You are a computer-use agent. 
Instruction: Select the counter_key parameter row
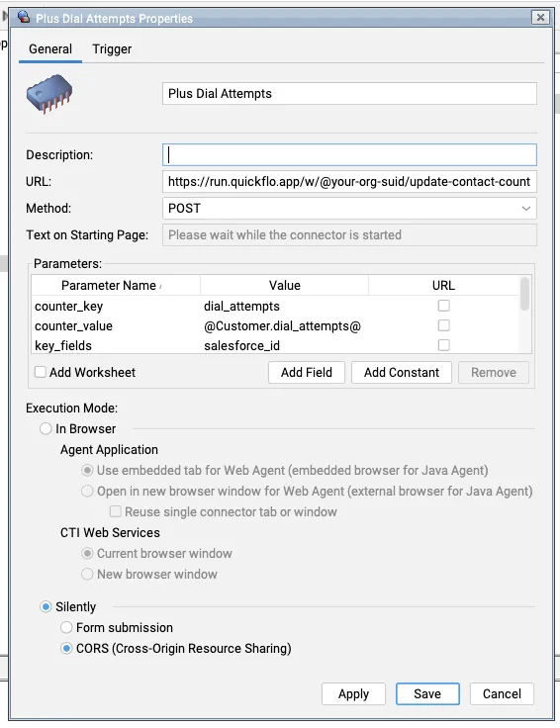pyautogui.click(x=275, y=306)
